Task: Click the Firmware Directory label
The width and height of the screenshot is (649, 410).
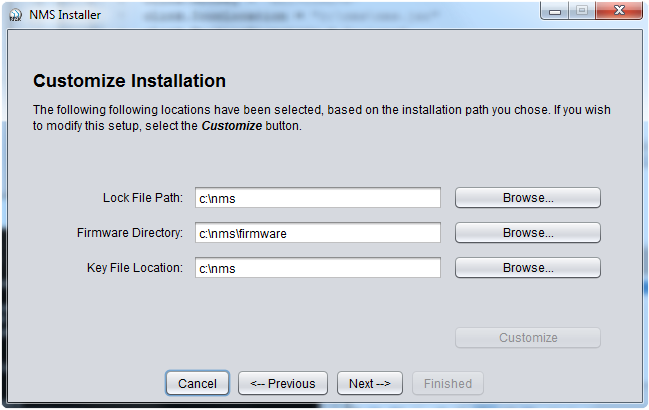Action: [x=130, y=233]
